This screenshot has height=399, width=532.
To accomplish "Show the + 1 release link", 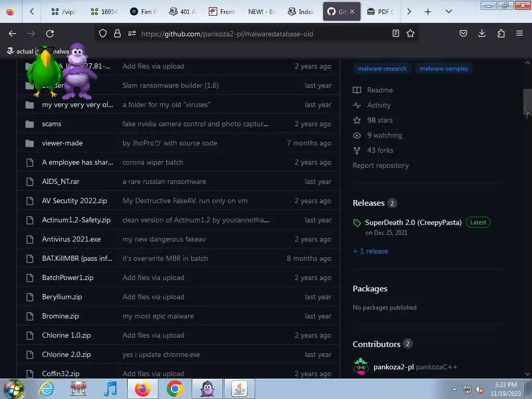I will (370, 251).
